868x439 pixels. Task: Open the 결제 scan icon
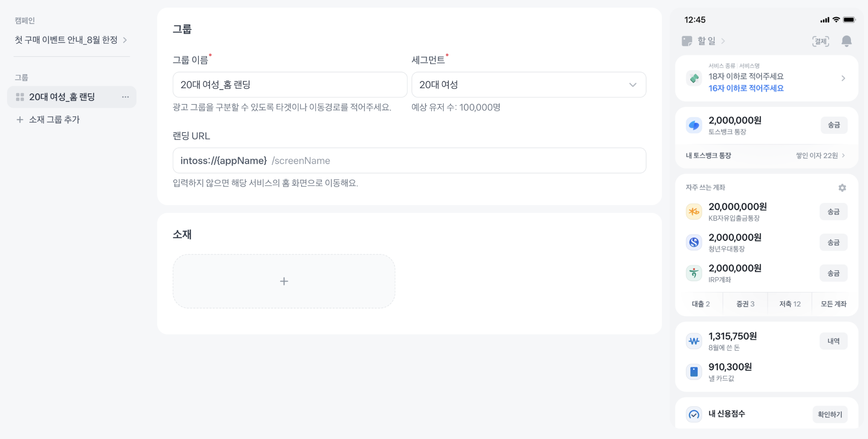[x=820, y=41]
